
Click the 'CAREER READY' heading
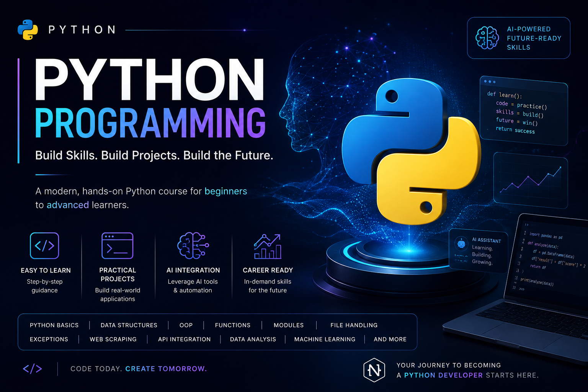[x=268, y=270]
